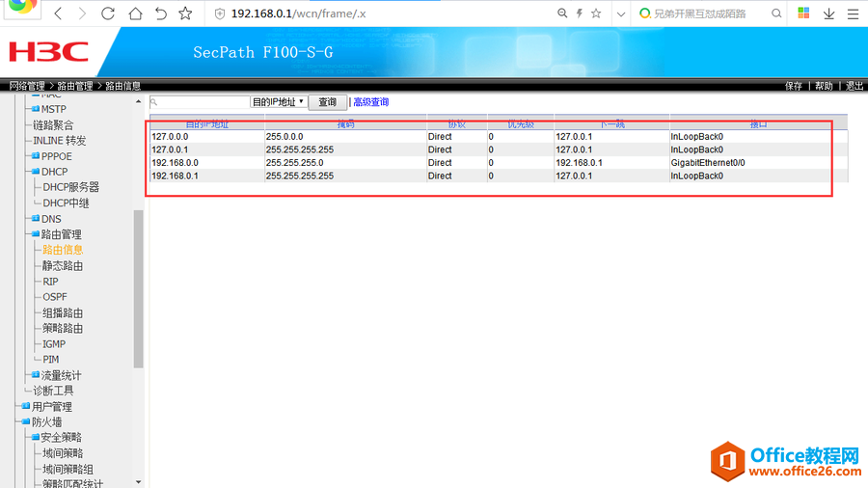
Task: Open the colorful apps grid icon
Action: (803, 14)
